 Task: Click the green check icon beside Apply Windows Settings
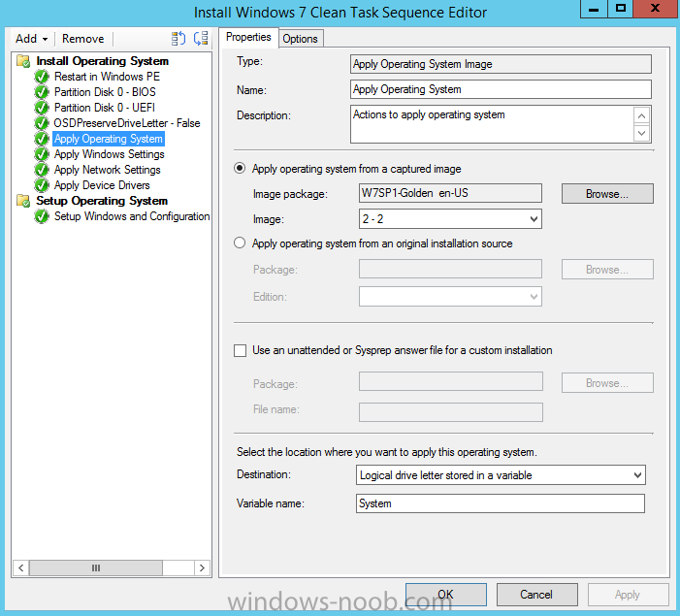pos(42,154)
